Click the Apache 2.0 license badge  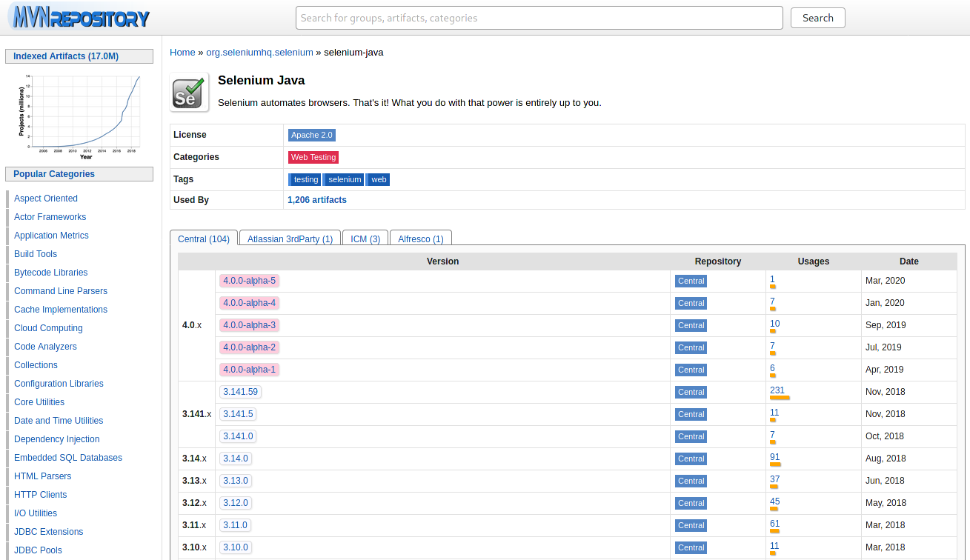pos(312,135)
